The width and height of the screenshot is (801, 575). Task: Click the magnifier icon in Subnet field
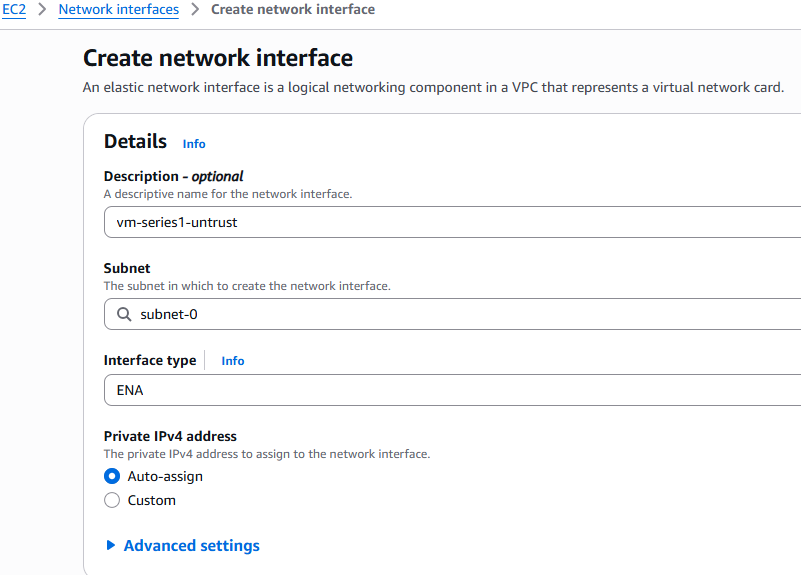tap(124, 314)
